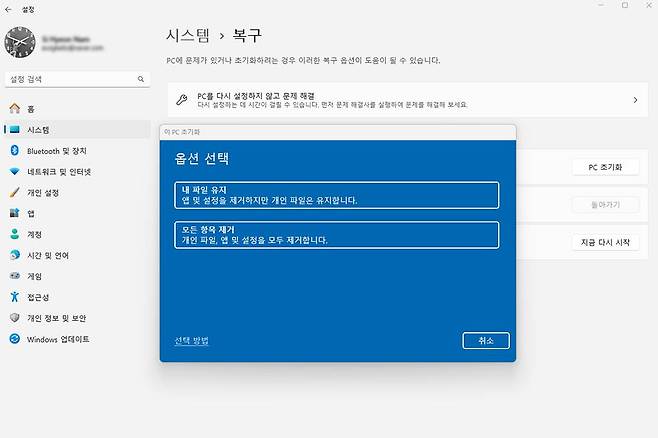
Task: Click the magnifier icon in search box
Action: point(141,79)
